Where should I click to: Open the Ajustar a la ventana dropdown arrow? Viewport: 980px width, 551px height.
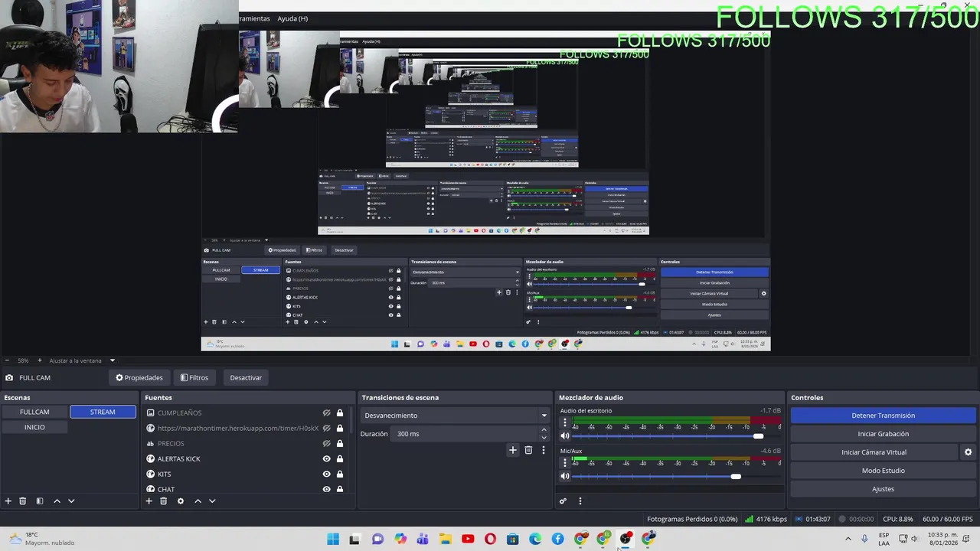coord(112,360)
